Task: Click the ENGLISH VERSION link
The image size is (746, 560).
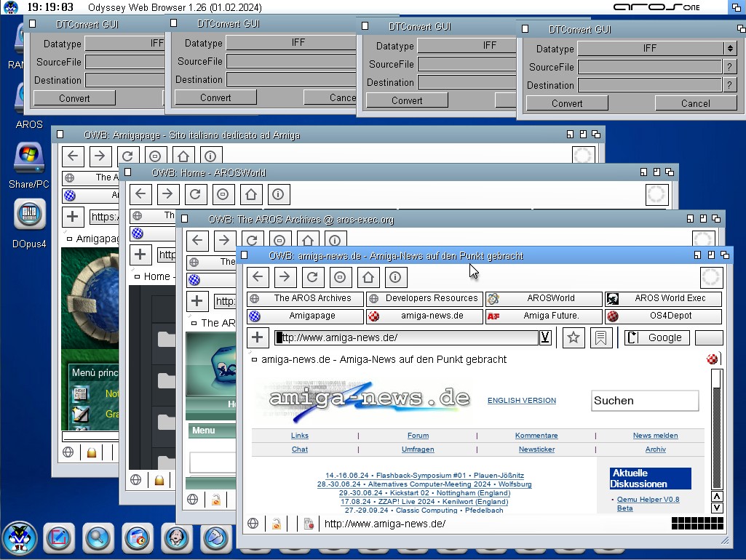Action: (x=521, y=401)
